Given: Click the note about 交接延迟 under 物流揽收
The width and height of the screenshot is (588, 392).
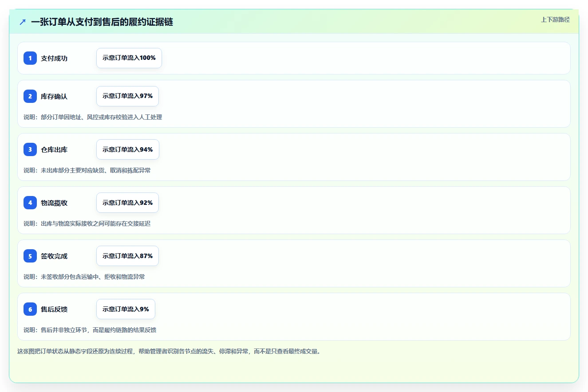Looking at the screenshot, I should click(x=87, y=223).
